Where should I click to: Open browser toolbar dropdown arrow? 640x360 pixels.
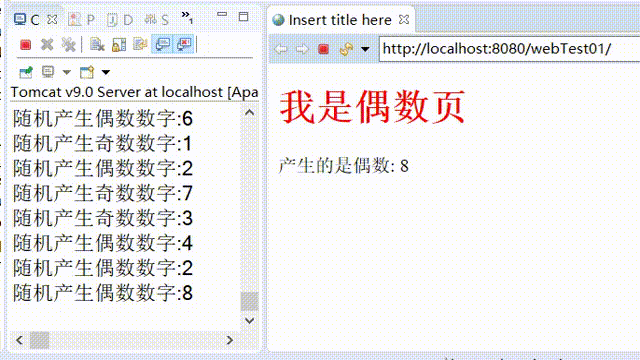[365, 50]
